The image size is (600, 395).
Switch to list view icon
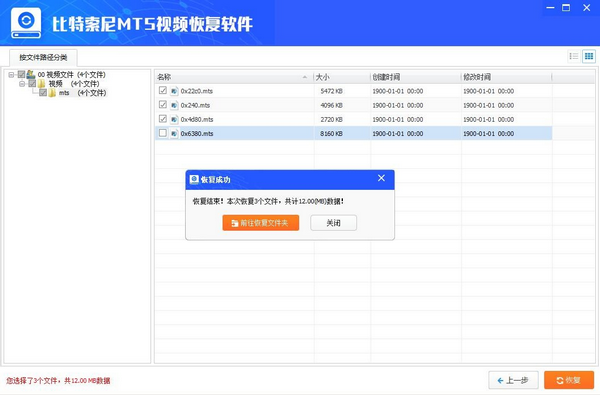coord(574,57)
